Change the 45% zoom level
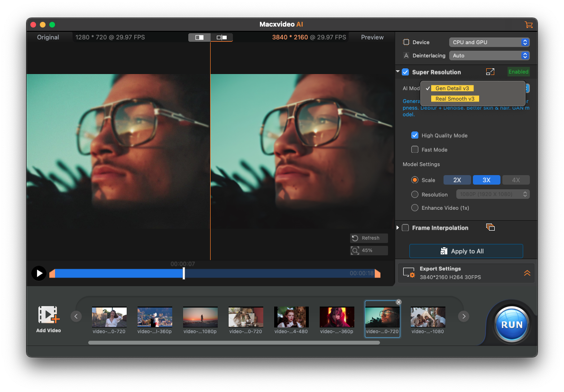The image size is (564, 392). (369, 251)
